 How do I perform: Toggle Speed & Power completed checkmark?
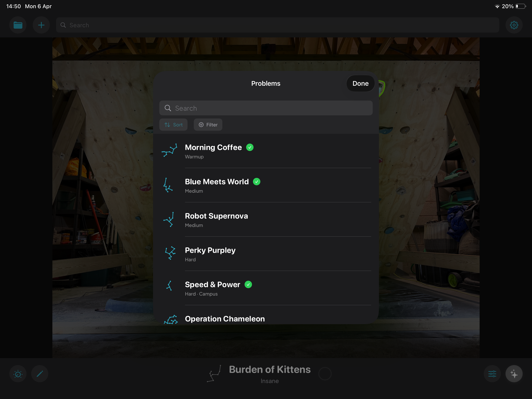[248, 284]
